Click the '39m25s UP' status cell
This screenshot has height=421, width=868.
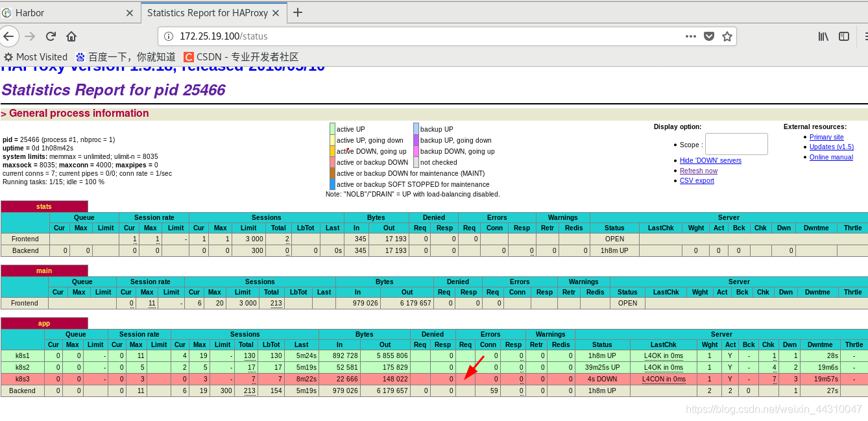(602, 367)
